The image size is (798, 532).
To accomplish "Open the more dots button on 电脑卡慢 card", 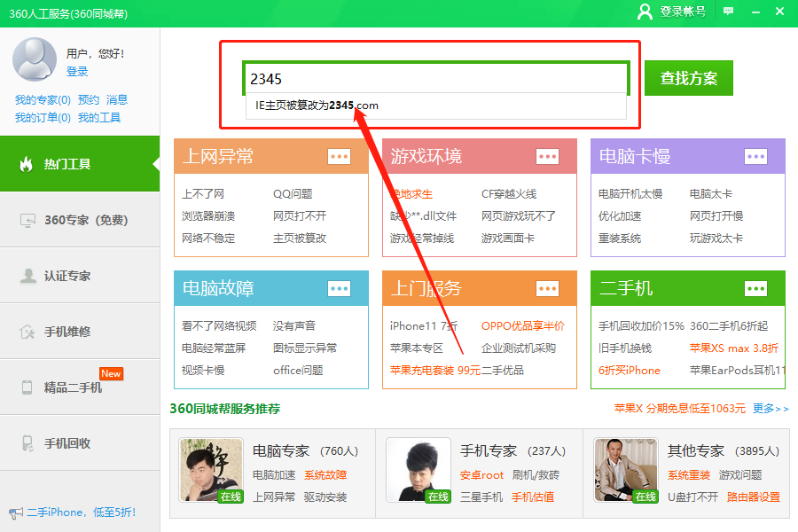I will click(x=755, y=156).
